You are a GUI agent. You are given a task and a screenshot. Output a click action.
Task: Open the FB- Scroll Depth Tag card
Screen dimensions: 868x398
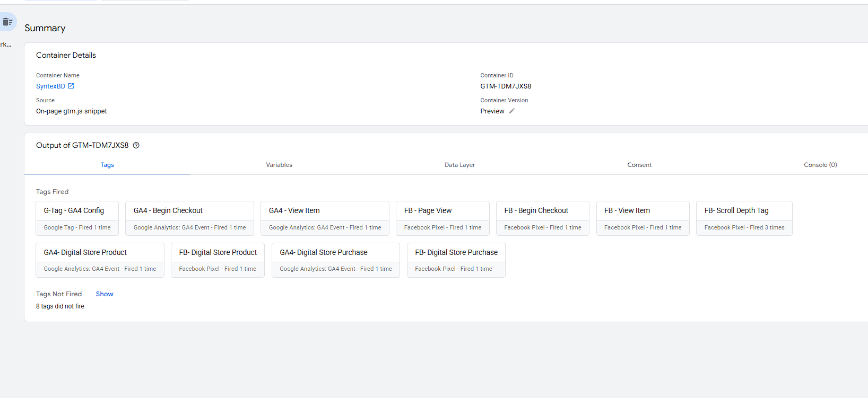(x=744, y=218)
